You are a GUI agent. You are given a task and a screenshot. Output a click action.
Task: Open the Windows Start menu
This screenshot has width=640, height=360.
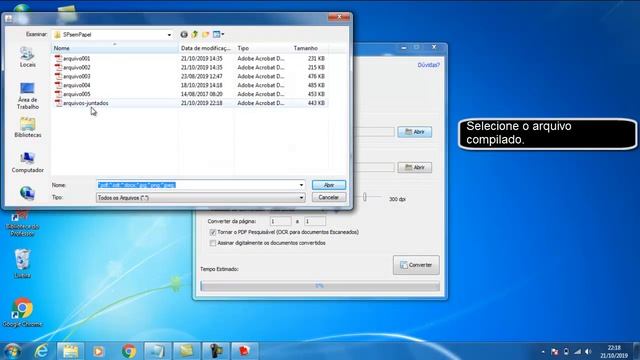(12, 351)
